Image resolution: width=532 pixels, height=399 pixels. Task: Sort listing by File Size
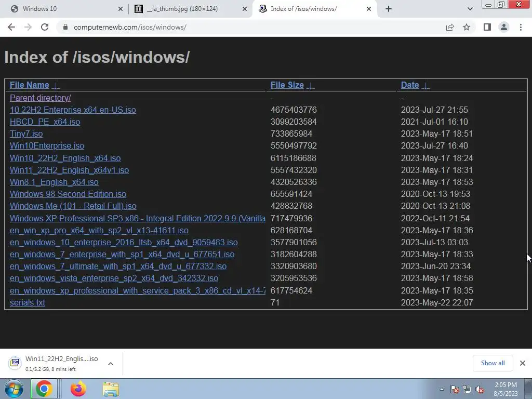click(287, 85)
